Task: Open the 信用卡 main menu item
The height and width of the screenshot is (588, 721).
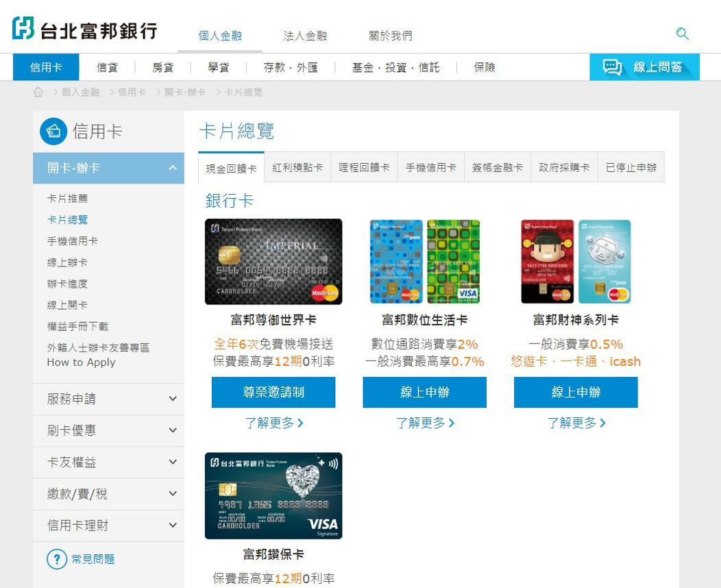Action: pyautogui.click(x=46, y=67)
